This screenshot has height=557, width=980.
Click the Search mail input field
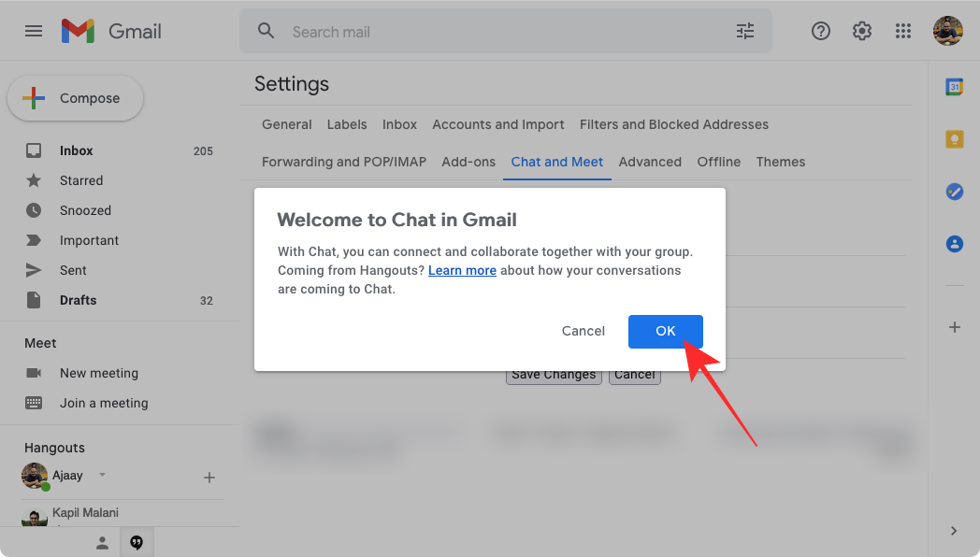click(505, 32)
